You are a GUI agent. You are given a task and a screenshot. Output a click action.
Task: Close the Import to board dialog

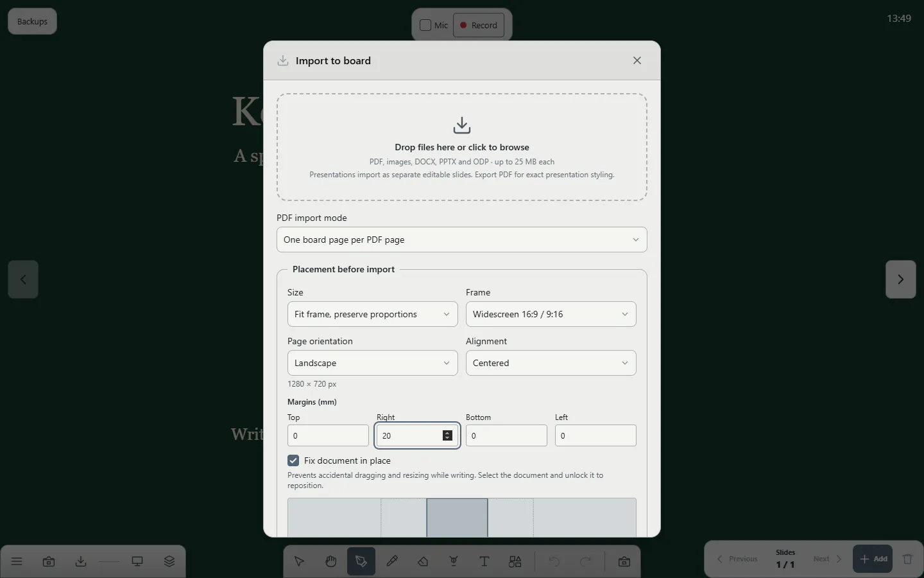click(637, 60)
